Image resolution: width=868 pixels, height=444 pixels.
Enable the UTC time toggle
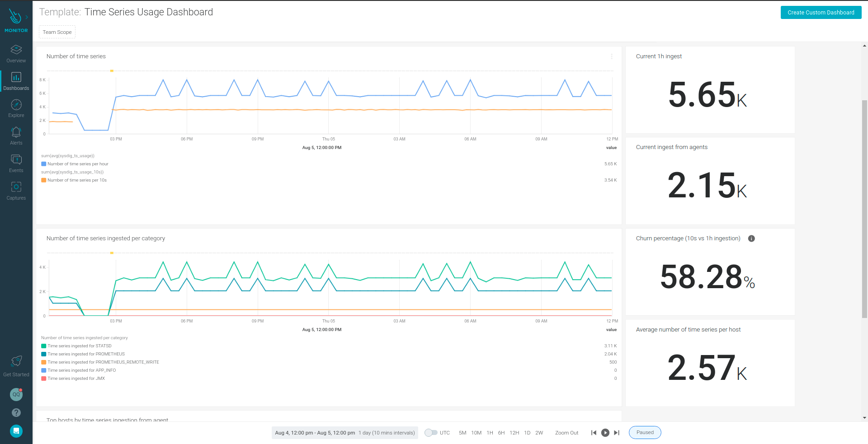[x=431, y=432]
